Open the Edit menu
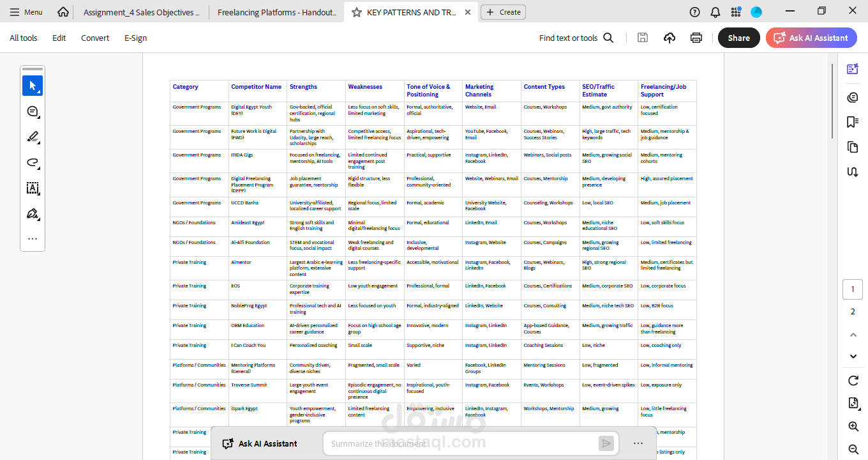The image size is (868, 460). tap(59, 38)
